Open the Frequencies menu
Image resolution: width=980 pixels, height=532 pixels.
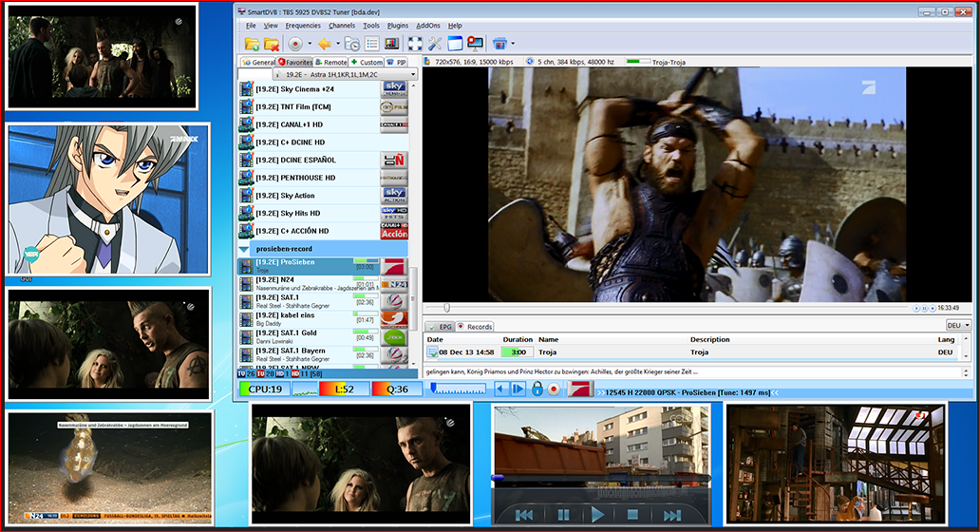(x=303, y=26)
